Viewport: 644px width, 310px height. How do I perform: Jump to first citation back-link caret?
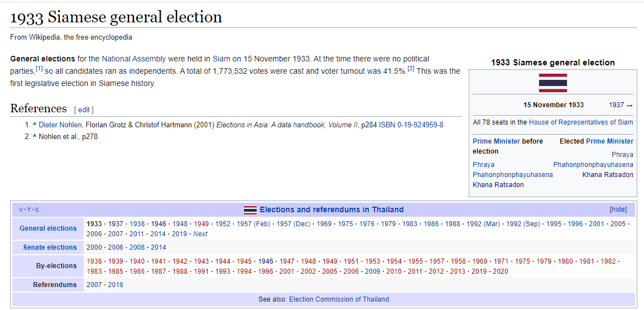35,125
